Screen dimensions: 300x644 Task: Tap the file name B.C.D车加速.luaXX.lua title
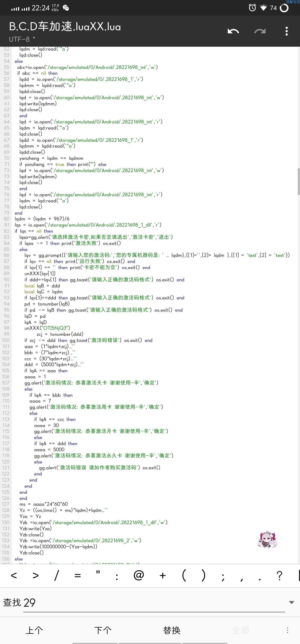(x=65, y=27)
